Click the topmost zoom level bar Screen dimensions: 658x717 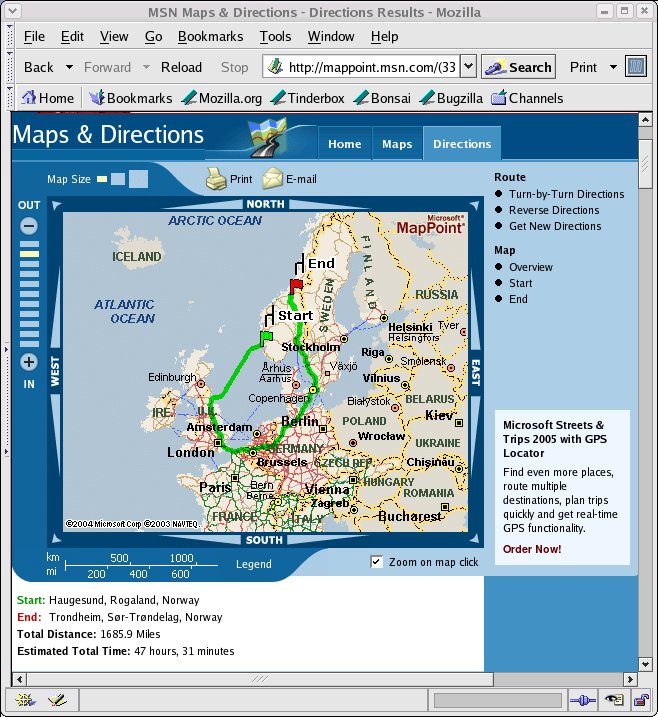coord(29,244)
